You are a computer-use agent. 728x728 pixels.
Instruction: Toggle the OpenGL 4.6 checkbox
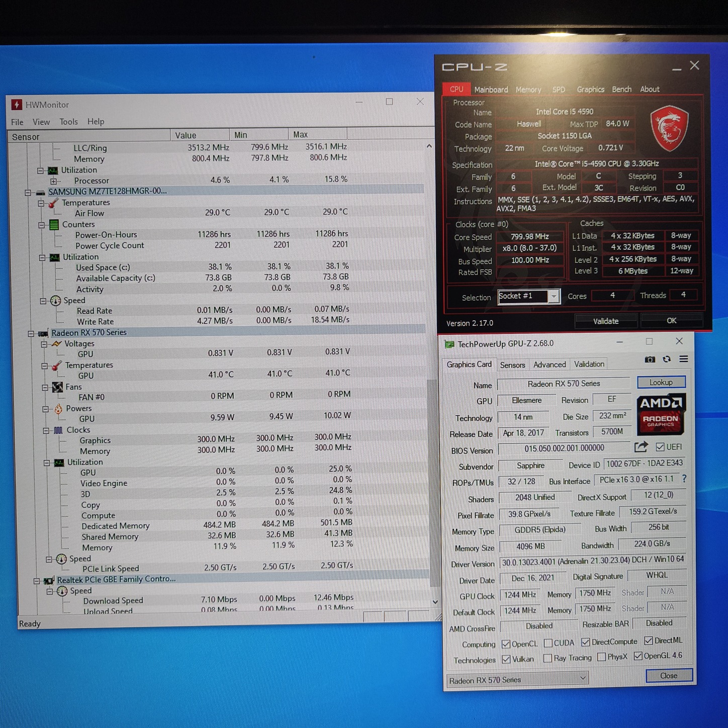(x=638, y=656)
